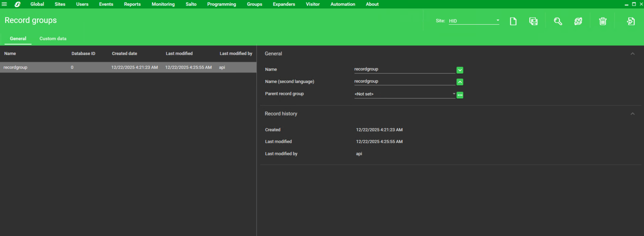Open the Reports menu
The width and height of the screenshot is (644, 236).
click(x=132, y=4)
